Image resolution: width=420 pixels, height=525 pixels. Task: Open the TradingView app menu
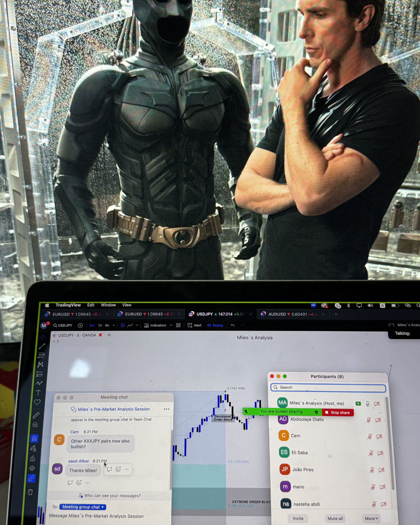[x=68, y=305]
